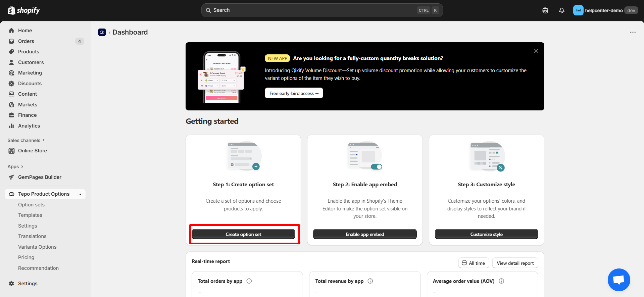
Task: Click the Finance bank icon
Action: click(x=11, y=115)
